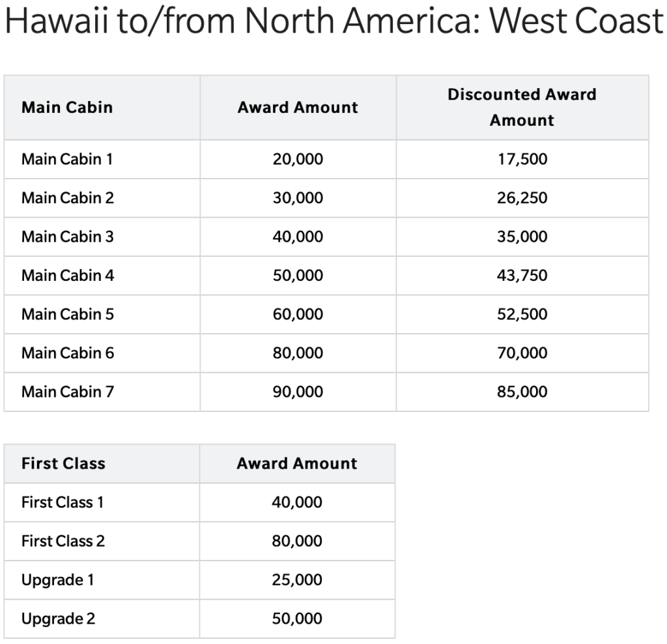Viewport: 667px width, 644px height.
Task: Click the Upgrade 1 amount 25,000
Action: (x=297, y=579)
